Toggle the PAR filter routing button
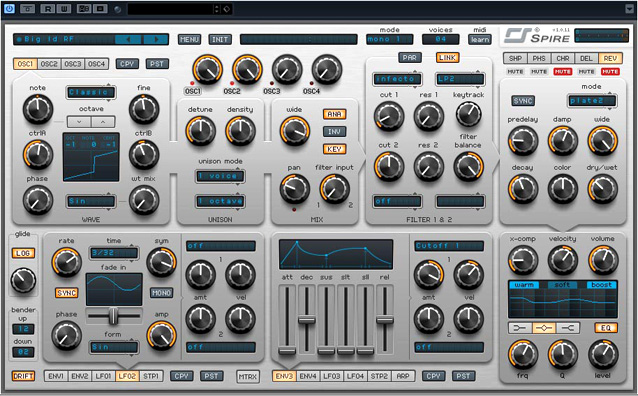Screen dimensions: 638x396 [x=409, y=58]
